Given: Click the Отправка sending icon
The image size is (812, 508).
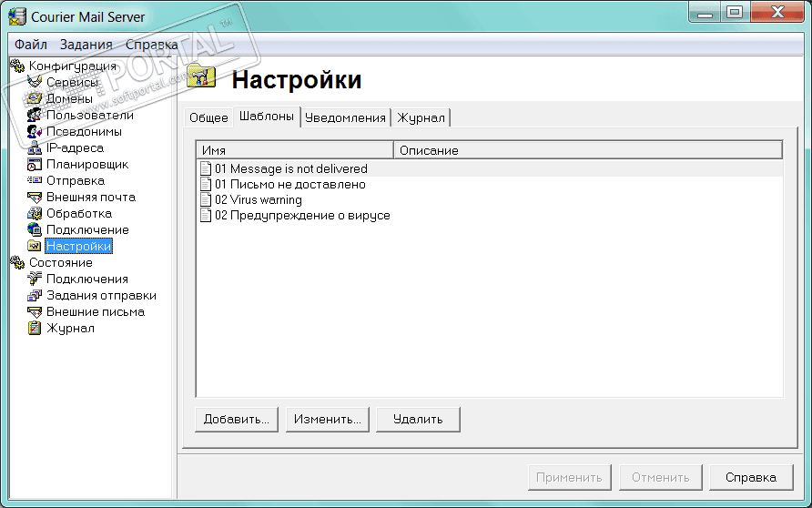Looking at the screenshot, I should (35, 180).
